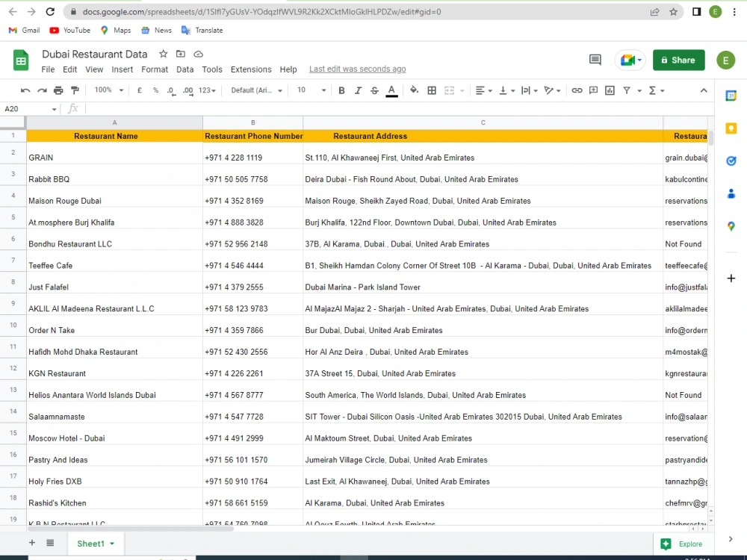The width and height of the screenshot is (747, 560).
Task: Open the Borders tool
Action: [x=432, y=90]
